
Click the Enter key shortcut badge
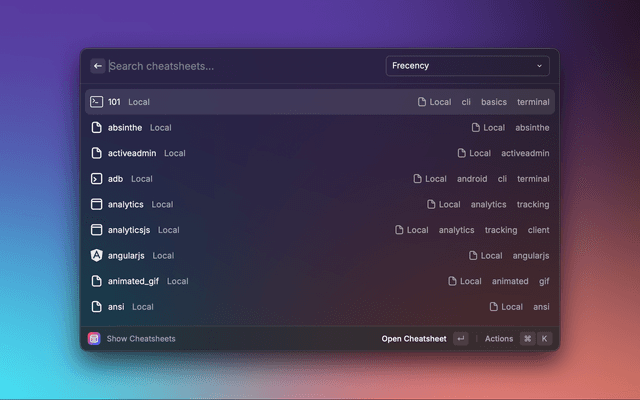pos(460,339)
